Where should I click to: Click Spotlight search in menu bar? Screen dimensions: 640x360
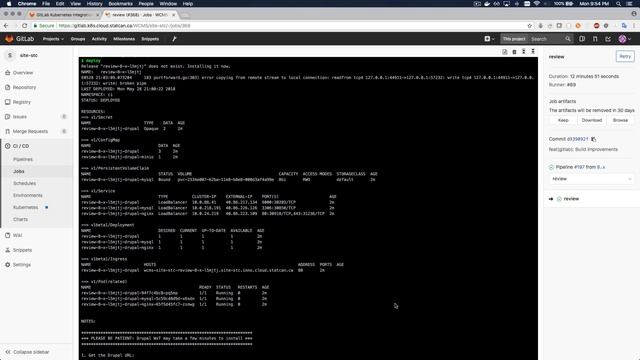[618, 4]
